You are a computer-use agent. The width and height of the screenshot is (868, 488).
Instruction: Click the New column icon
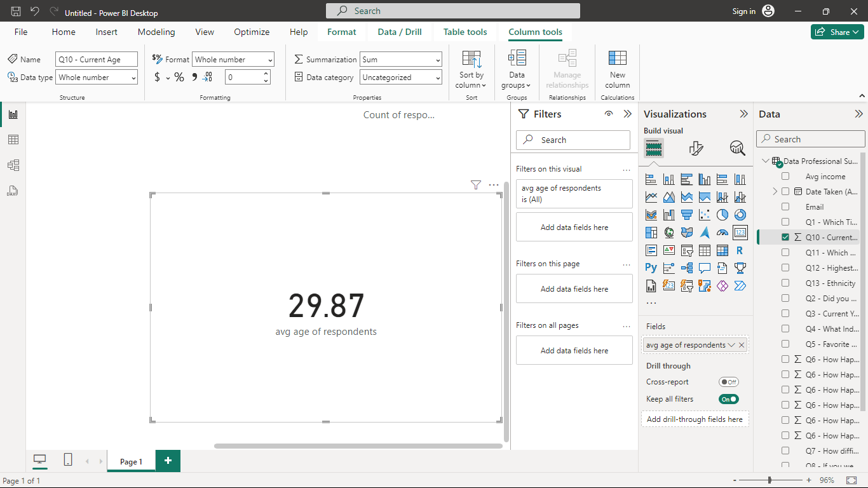617,69
